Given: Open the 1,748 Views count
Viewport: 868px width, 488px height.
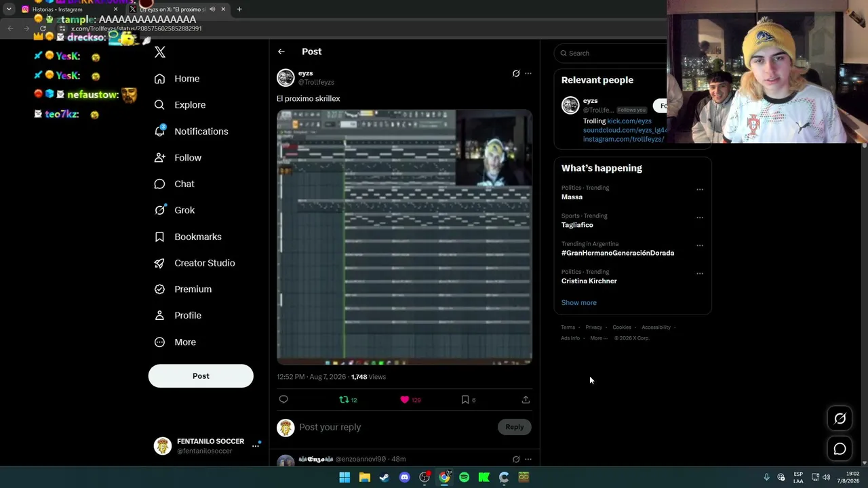Looking at the screenshot, I should pos(368,377).
